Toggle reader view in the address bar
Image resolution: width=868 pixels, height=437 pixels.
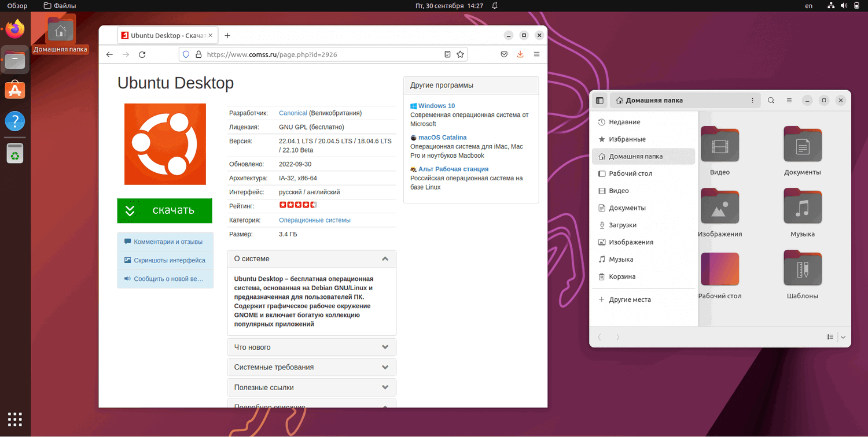pyautogui.click(x=447, y=54)
